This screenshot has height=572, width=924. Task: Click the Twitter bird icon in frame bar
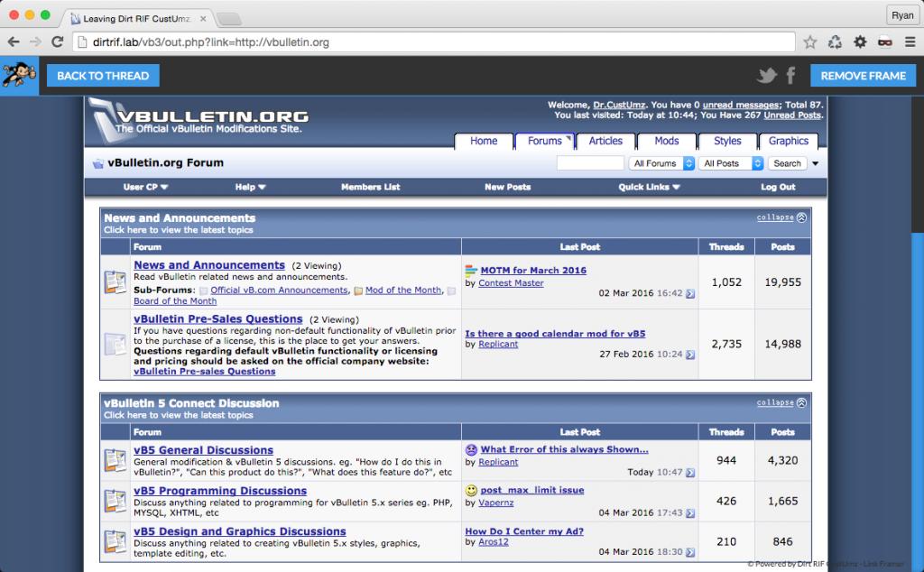coord(767,76)
